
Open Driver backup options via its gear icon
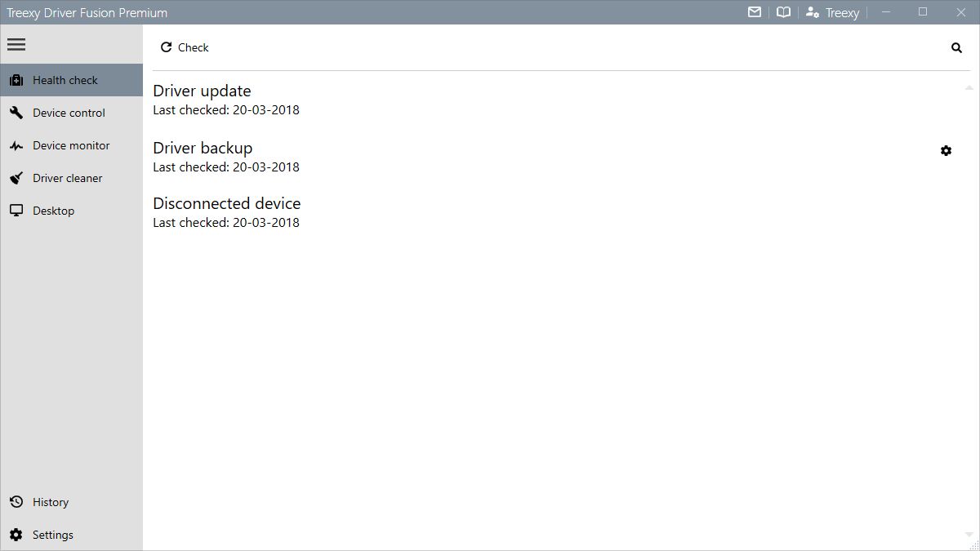point(946,150)
